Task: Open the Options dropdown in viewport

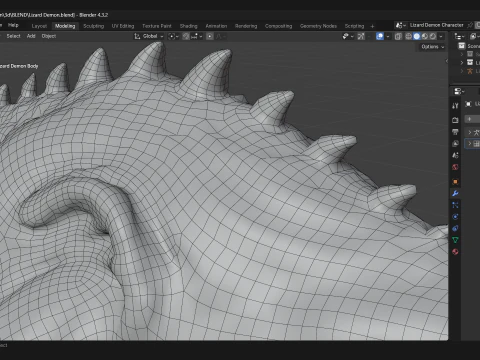Action: pos(432,47)
